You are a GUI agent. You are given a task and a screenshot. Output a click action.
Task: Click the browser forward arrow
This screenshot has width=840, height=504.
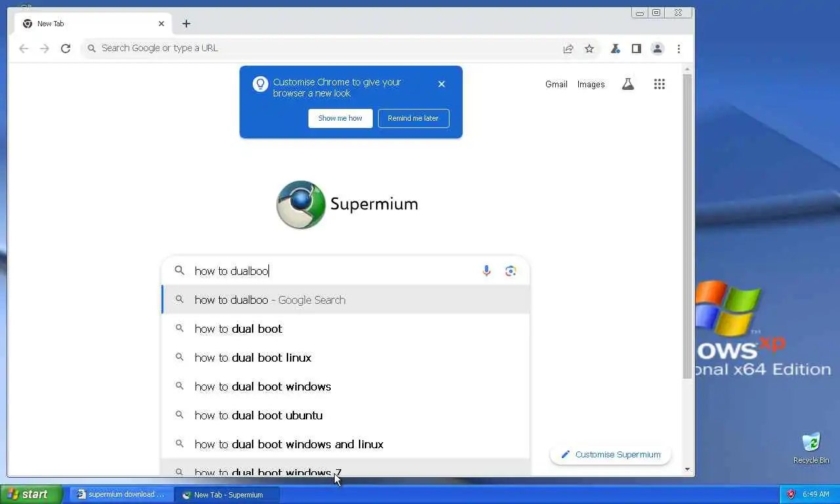45,49
